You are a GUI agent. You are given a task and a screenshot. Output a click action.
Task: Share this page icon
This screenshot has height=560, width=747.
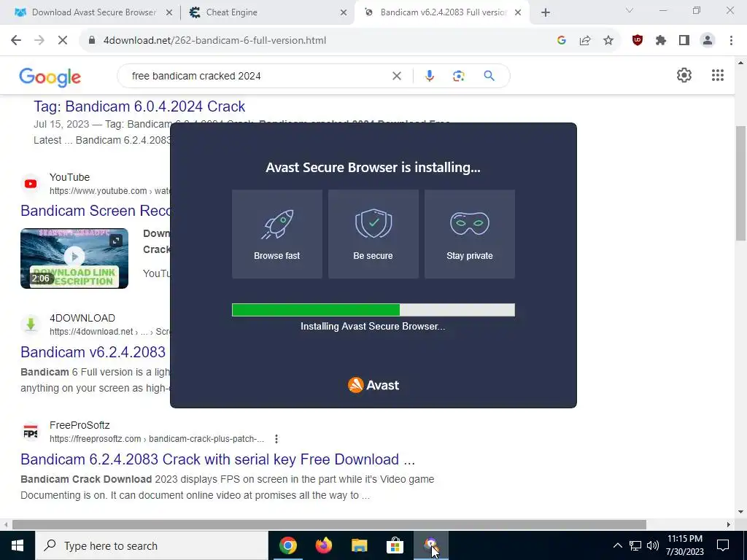[585, 41]
